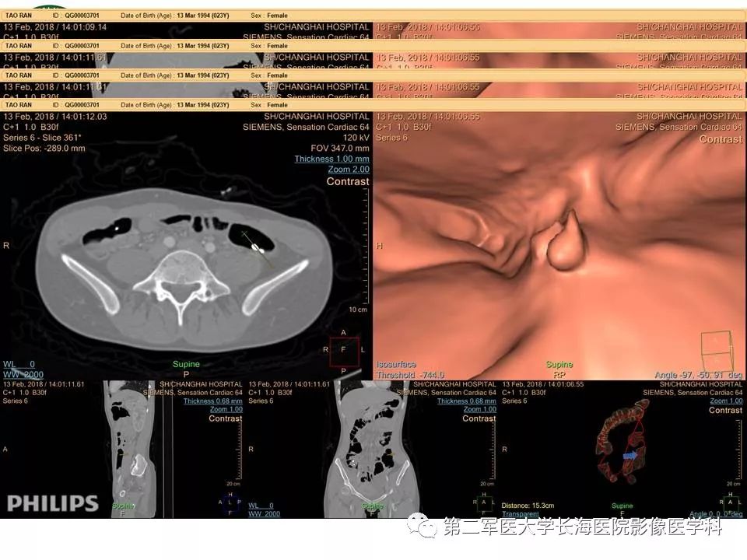Click the Thickness 1.00 mm link in axial view
Screen dimensions: 747x560
click(x=331, y=159)
